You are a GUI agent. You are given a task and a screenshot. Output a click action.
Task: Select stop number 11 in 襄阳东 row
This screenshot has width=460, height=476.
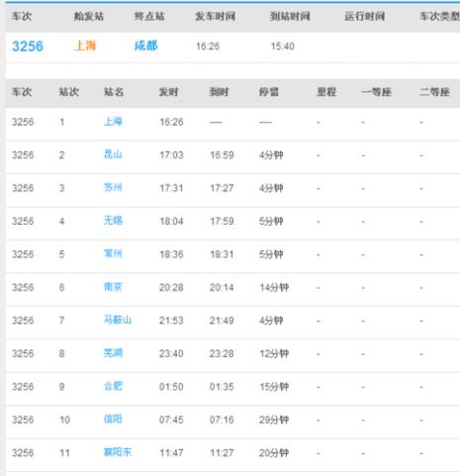(64, 453)
